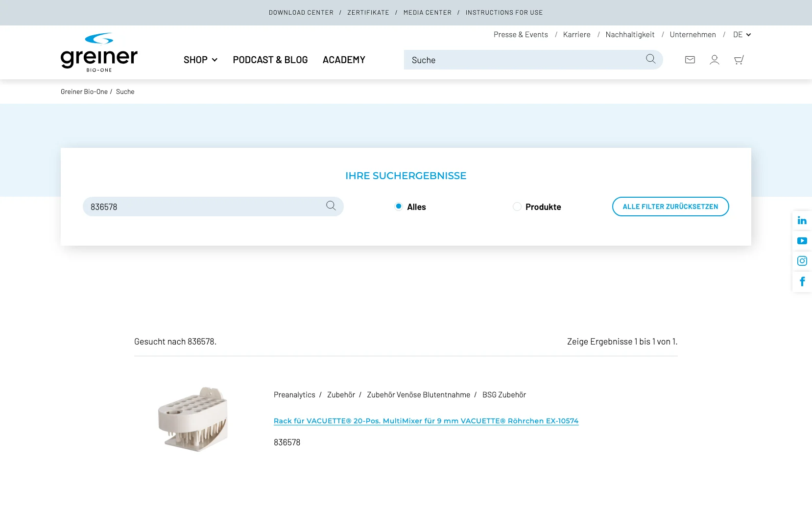This screenshot has height=507, width=812.
Task: Open the Facebook social icon
Action: pos(802,281)
